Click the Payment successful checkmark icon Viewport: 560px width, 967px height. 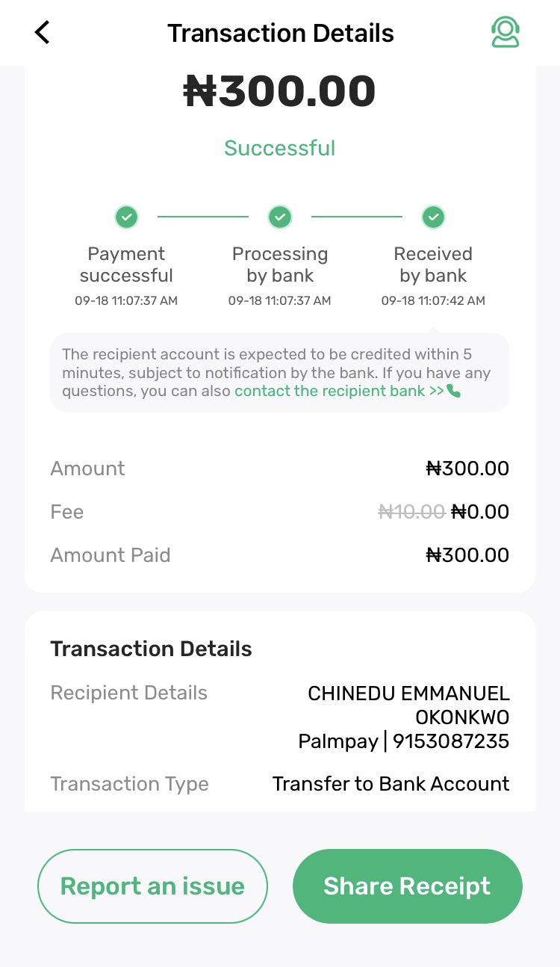tap(127, 217)
